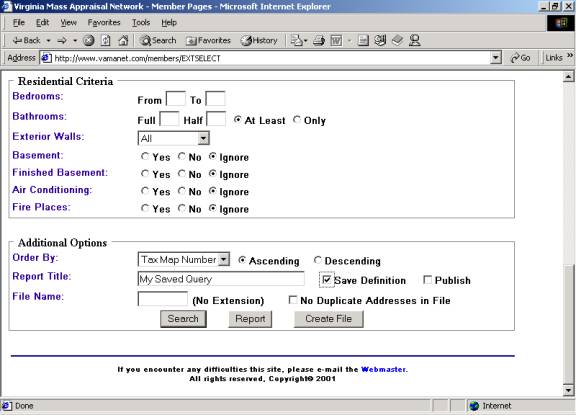Click the Print icon in the toolbar
Viewport: 576px width, 415px height.
tap(318, 40)
